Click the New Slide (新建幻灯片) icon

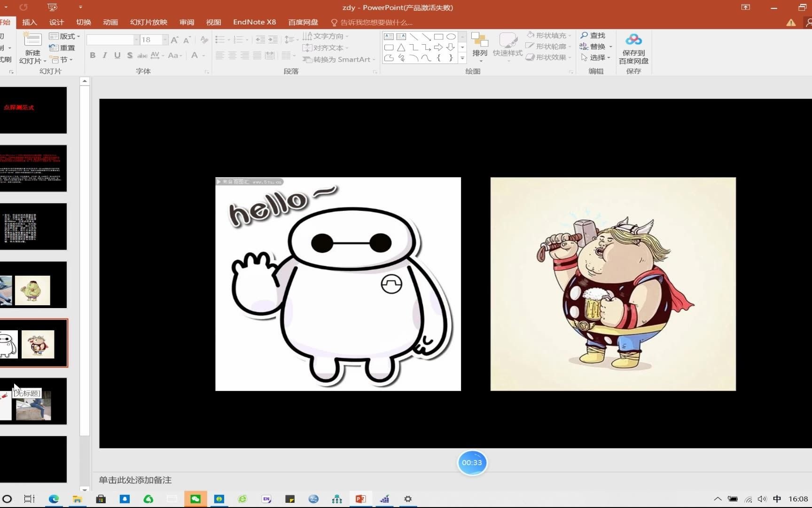[32, 40]
